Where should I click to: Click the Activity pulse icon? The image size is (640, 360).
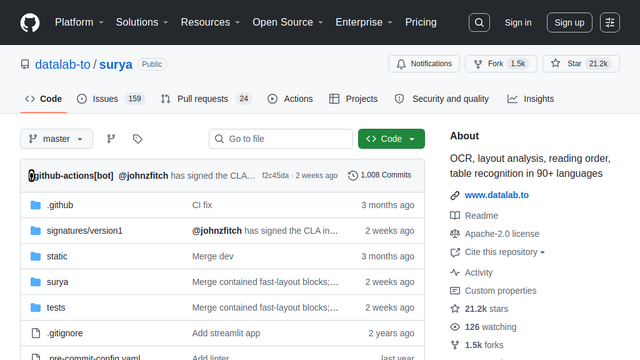[455, 272]
